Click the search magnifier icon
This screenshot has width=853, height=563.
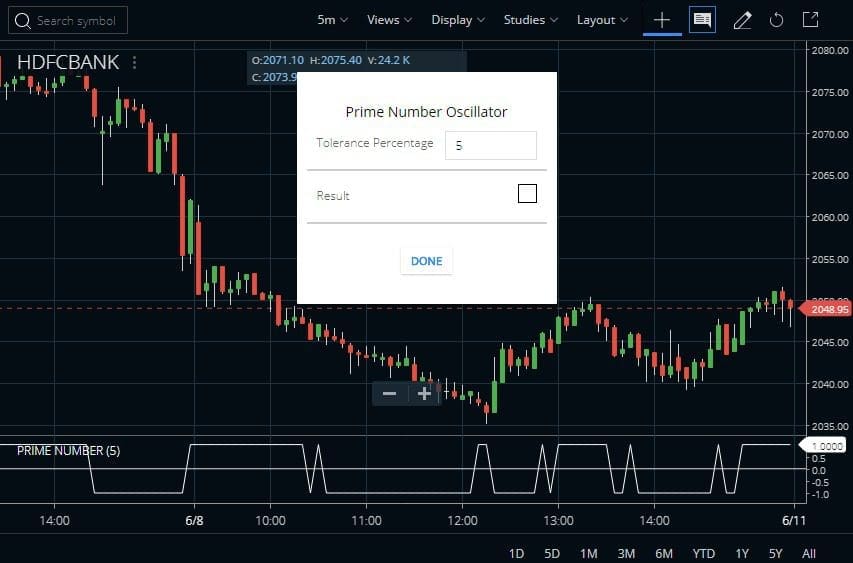22,21
